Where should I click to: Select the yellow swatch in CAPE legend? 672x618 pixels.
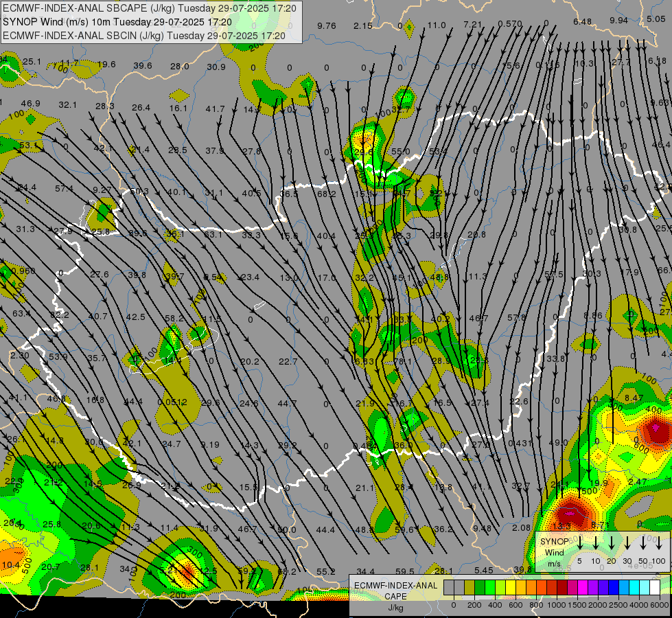pyautogui.click(x=511, y=588)
